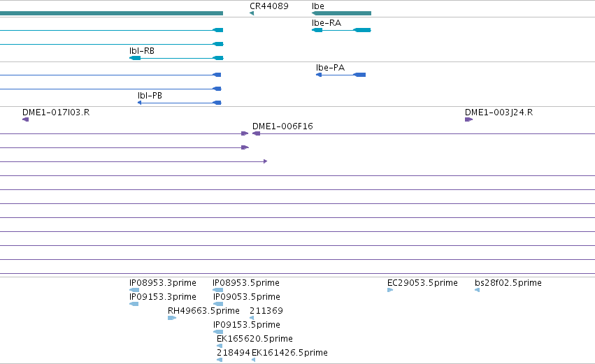This screenshot has width=595, height=364.
Task: Click the IP08953.5prime label
Action: pyautogui.click(x=246, y=283)
